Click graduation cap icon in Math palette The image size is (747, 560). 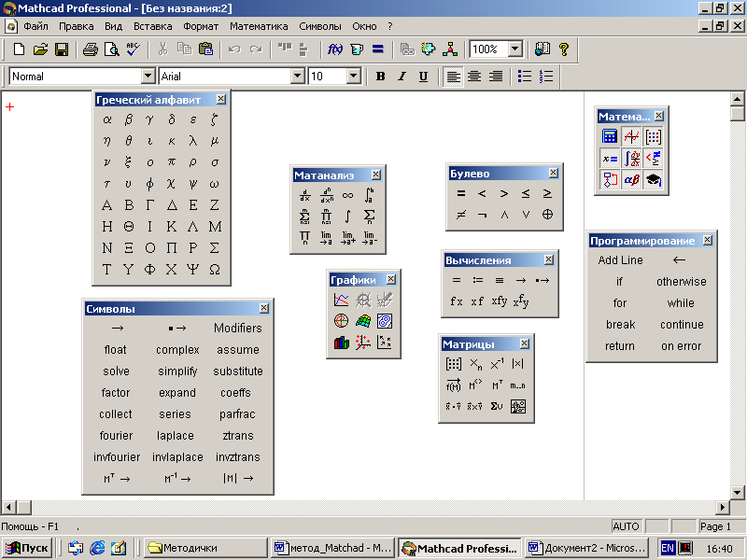tap(654, 180)
